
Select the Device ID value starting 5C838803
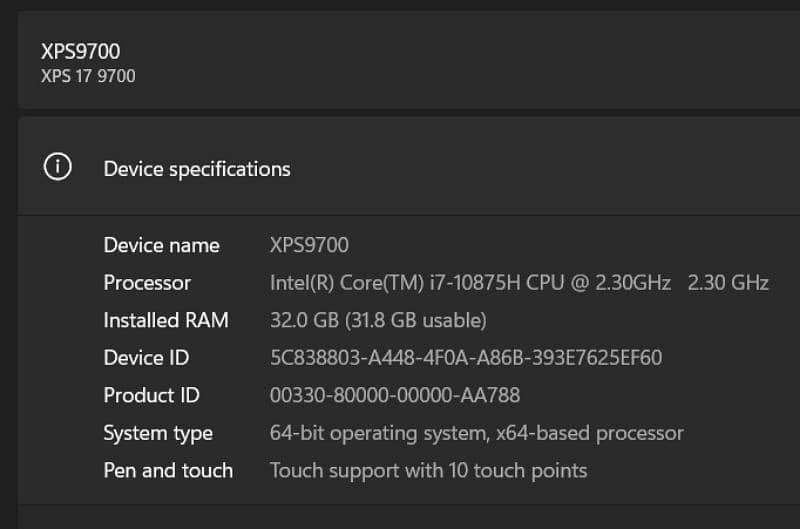(x=466, y=358)
